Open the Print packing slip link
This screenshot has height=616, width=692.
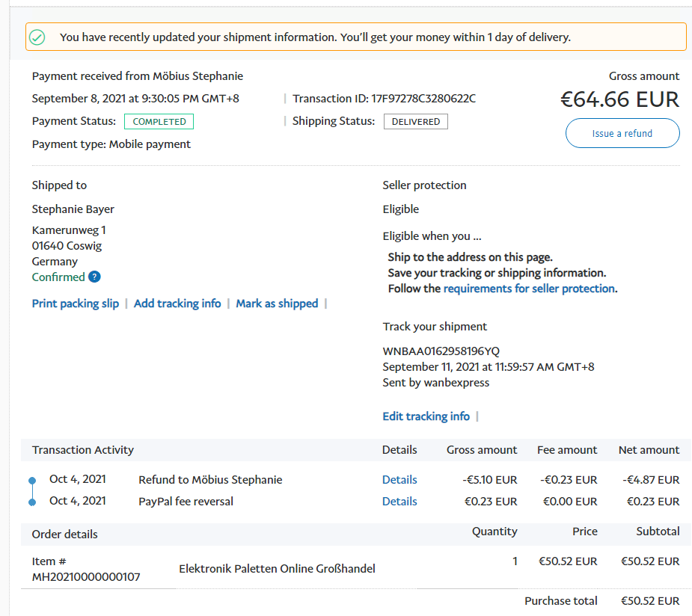[76, 304]
